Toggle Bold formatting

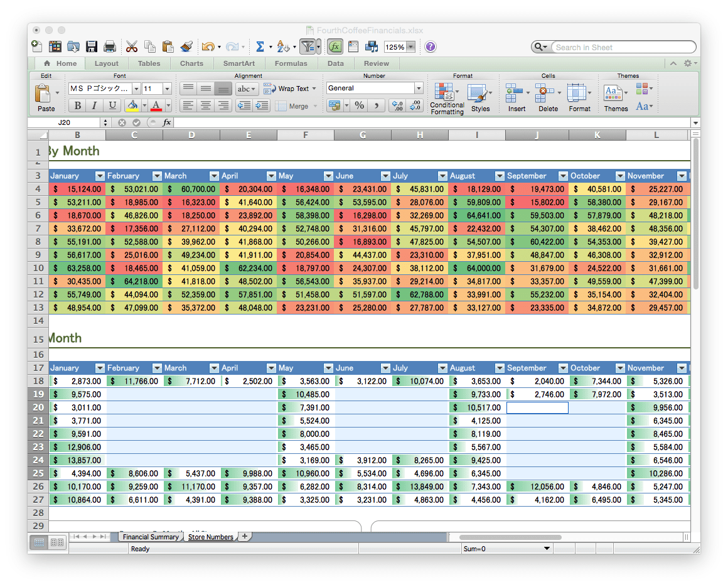(78, 105)
